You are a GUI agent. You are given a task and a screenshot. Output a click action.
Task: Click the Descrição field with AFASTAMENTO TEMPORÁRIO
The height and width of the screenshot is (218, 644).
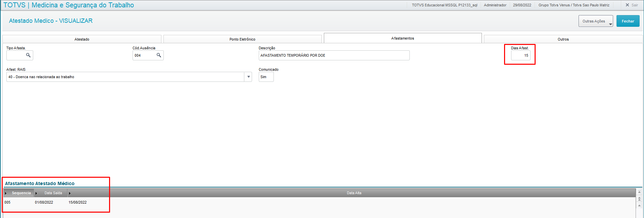[x=334, y=55]
